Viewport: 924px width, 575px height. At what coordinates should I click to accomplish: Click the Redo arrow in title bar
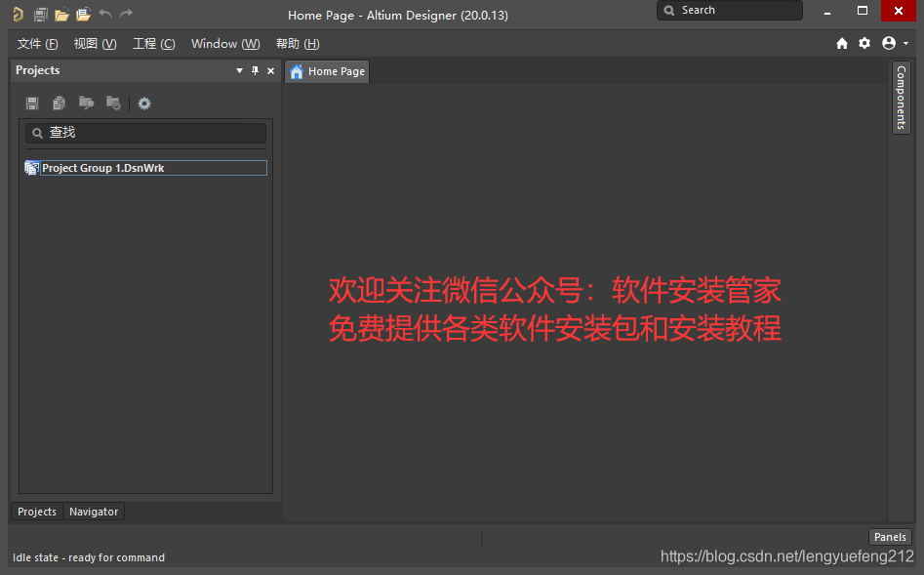click(126, 14)
